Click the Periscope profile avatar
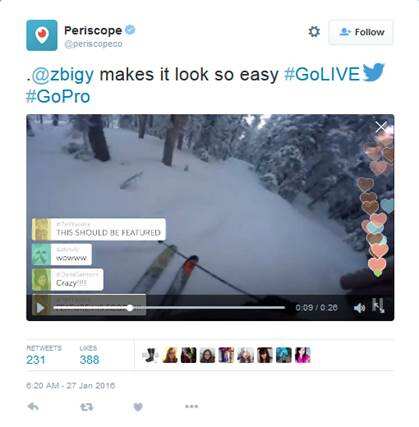This screenshot has width=419, height=427. point(42,35)
